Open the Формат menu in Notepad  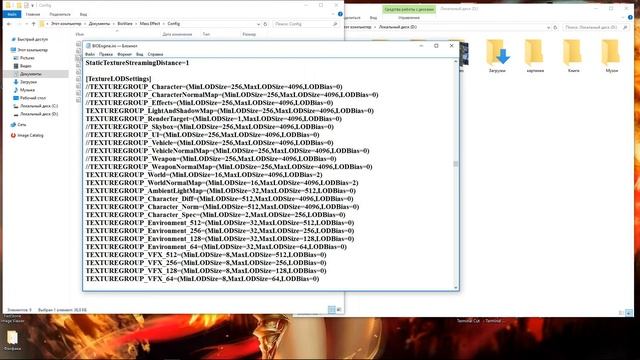click(124, 54)
